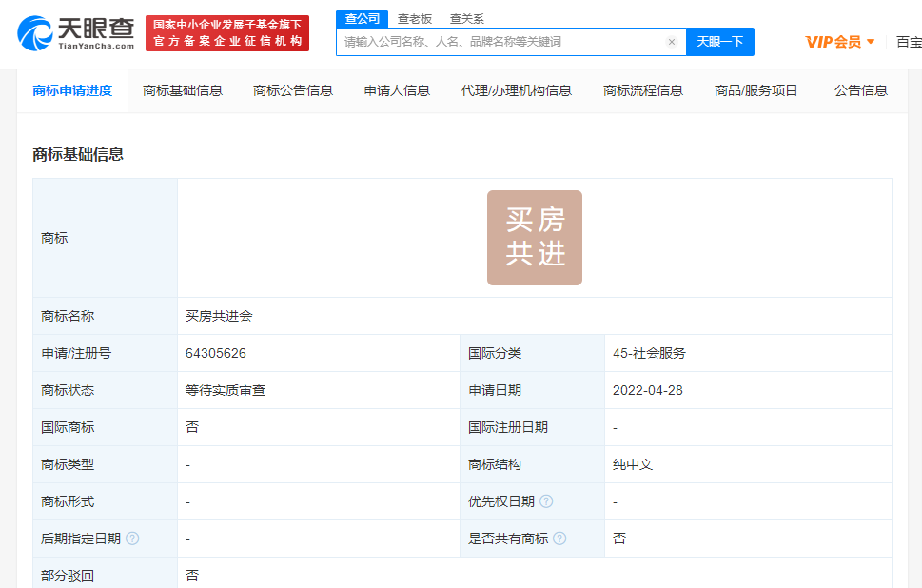922x588 pixels.
Task: Select the status 等待实质审查
Action: coord(226,390)
